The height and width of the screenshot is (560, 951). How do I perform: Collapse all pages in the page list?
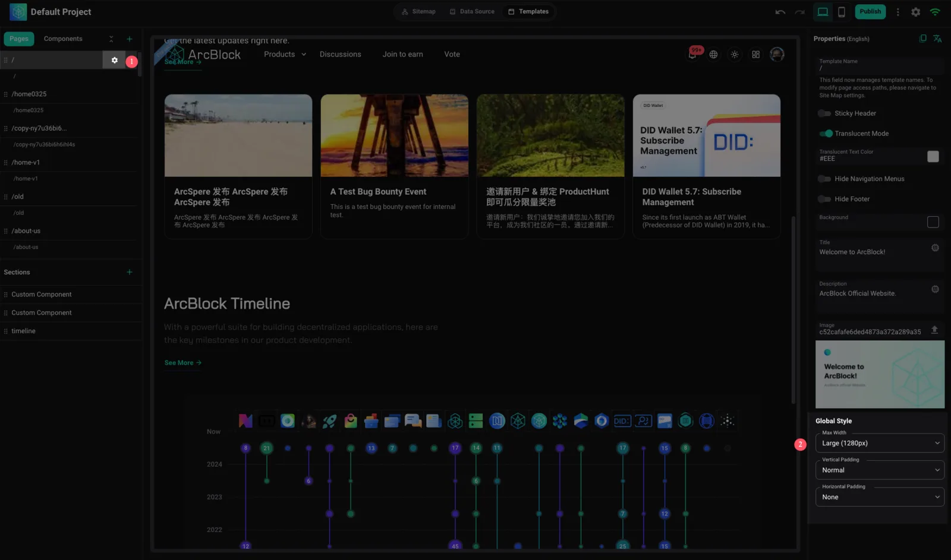point(111,39)
